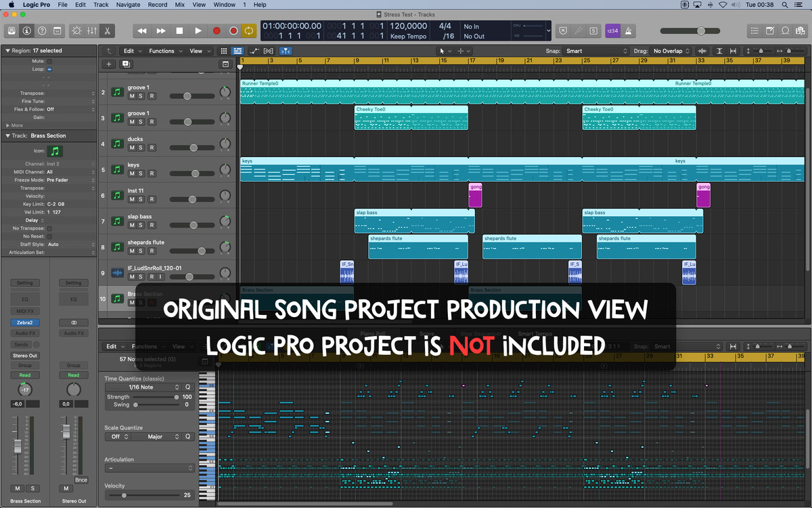This screenshot has height=508, width=812.
Task: Open Navigate menu in menu bar
Action: pos(128,5)
